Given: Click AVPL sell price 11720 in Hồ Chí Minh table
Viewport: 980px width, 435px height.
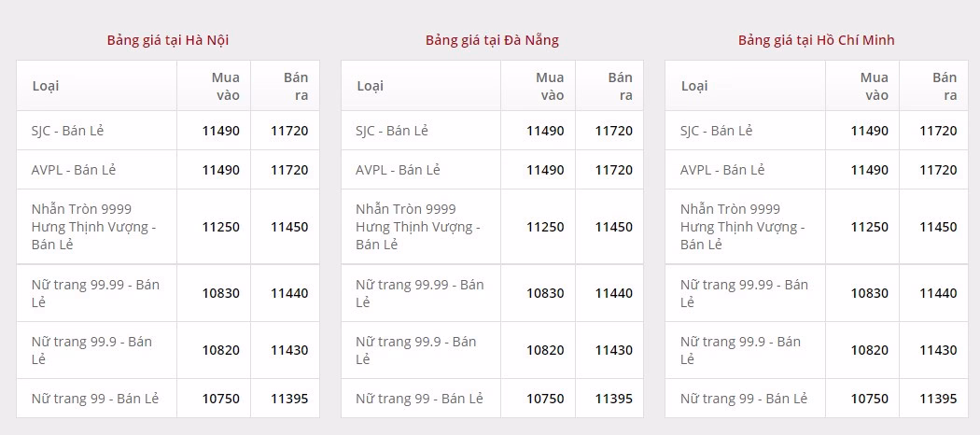Looking at the screenshot, I should [x=938, y=170].
